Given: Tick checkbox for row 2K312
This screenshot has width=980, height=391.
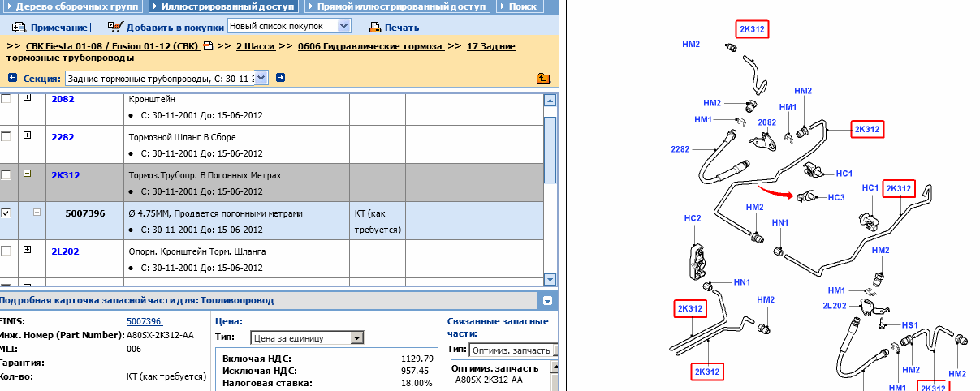Looking at the screenshot, I should (6, 174).
